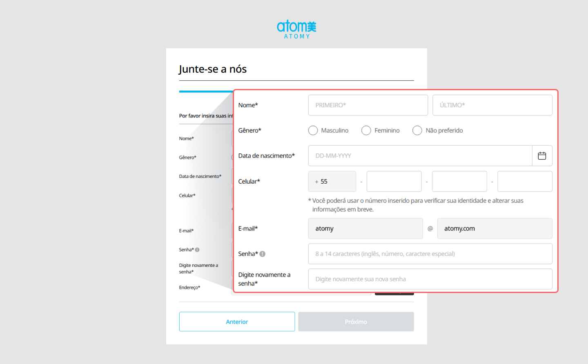Viewport: 588px width, 364px height.
Task: Focus the PRIMEIRO first name field
Action: click(x=368, y=105)
